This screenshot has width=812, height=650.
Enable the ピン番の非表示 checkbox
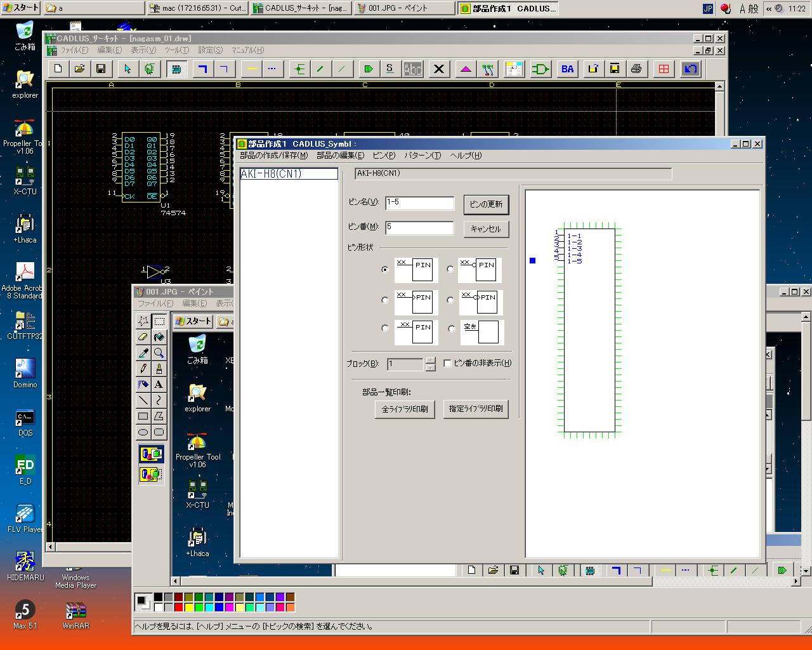(x=447, y=363)
